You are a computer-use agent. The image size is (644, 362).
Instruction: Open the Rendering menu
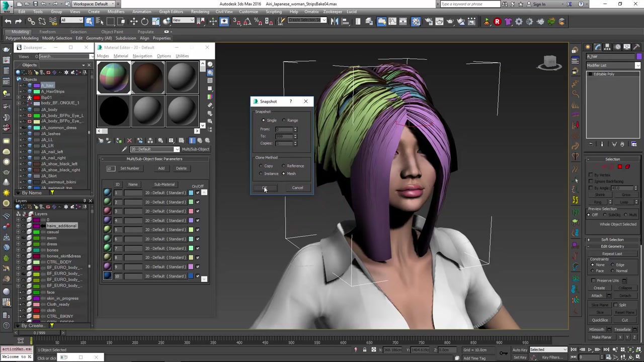click(200, 12)
